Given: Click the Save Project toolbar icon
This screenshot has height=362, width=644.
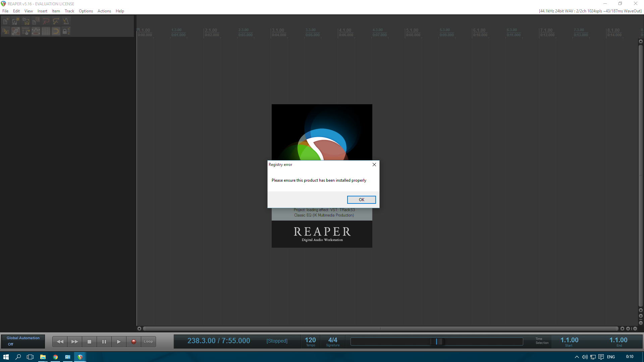Looking at the screenshot, I should click(26, 21).
